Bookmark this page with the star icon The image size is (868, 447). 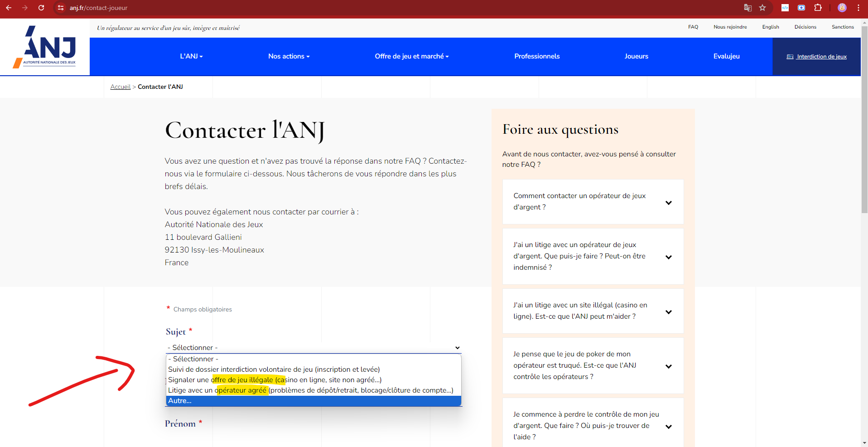coord(762,8)
